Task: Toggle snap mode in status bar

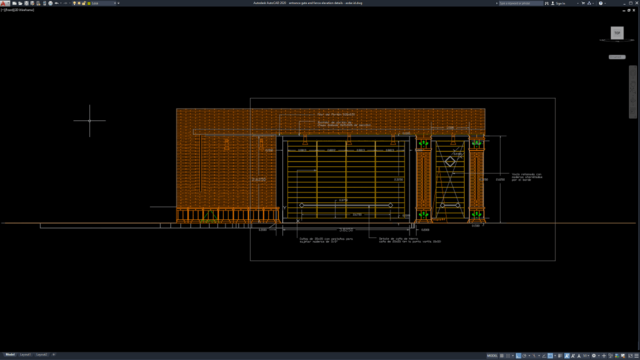Action: (x=508, y=356)
